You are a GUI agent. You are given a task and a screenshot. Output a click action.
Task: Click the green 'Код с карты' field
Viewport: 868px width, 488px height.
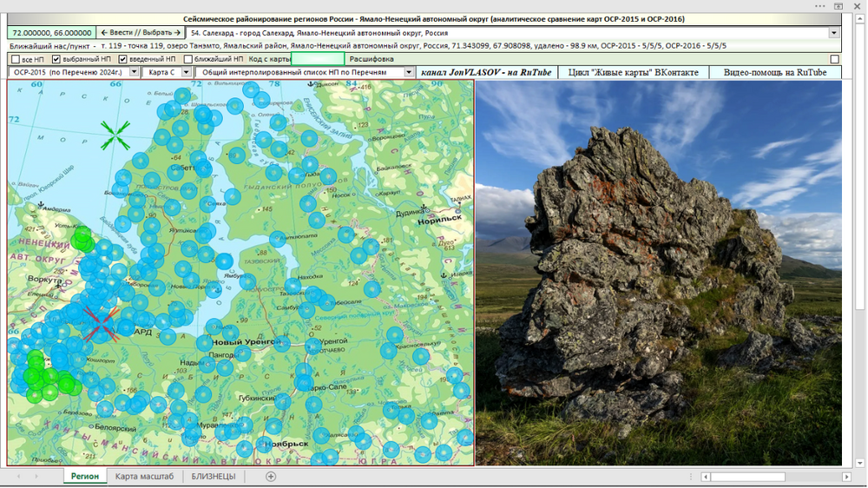click(x=318, y=59)
